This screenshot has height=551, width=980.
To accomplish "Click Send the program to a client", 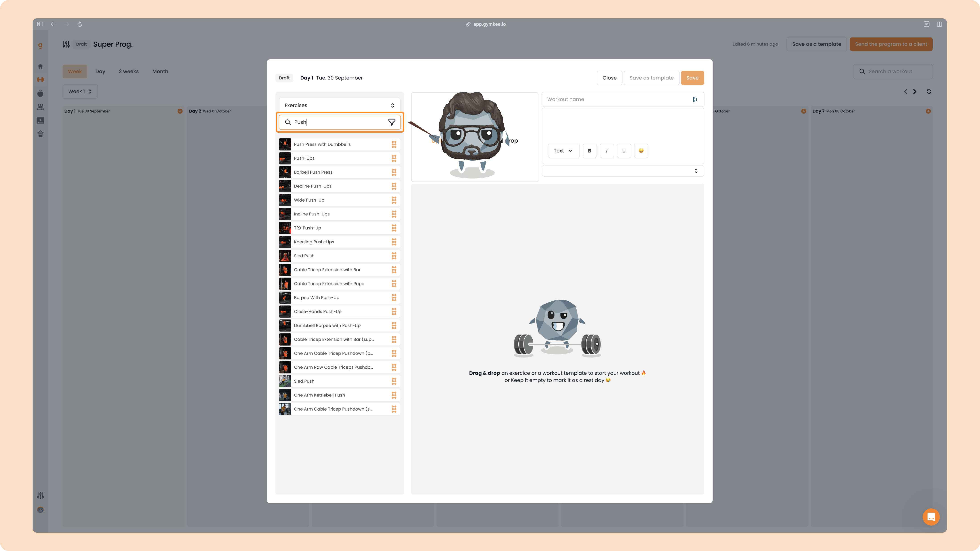I will tap(891, 44).
